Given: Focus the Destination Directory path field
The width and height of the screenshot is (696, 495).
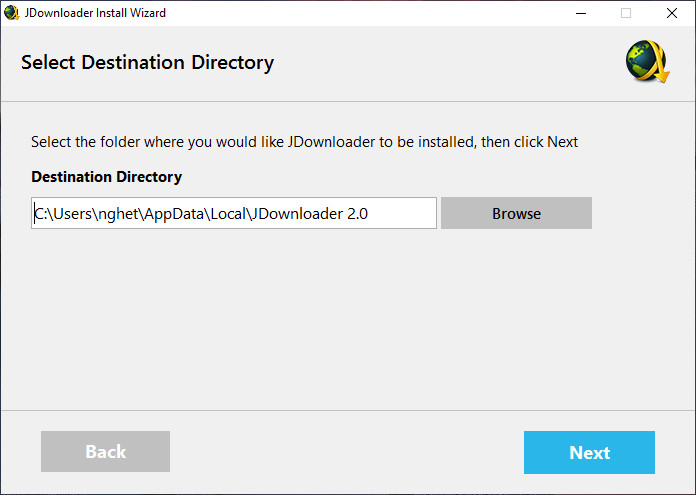Looking at the screenshot, I should click(x=234, y=213).
